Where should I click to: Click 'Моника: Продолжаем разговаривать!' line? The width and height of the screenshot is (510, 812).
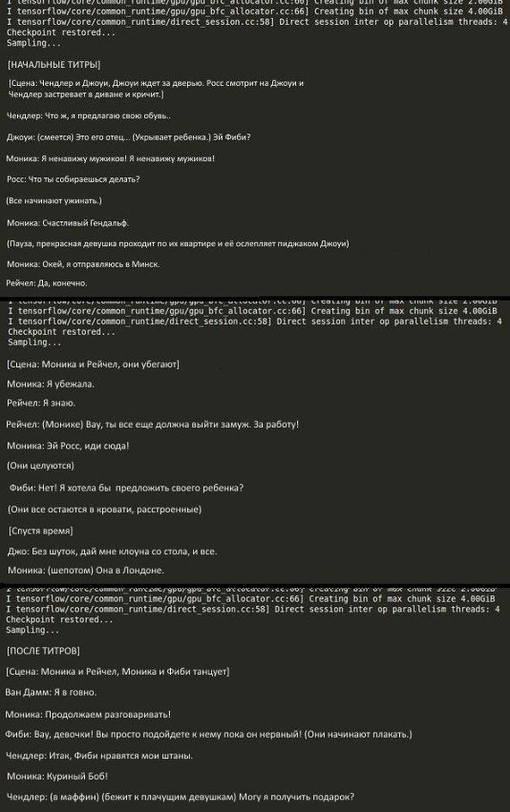pos(88,714)
